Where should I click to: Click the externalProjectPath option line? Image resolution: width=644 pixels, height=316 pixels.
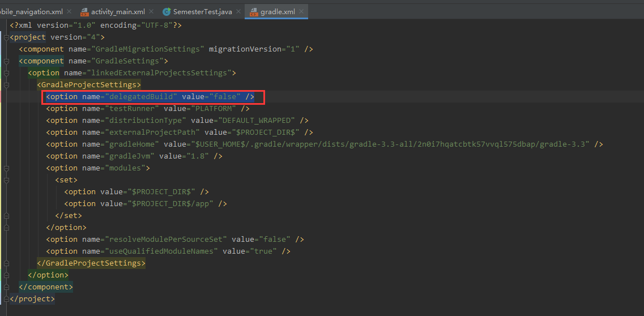[x=180, y=133]
